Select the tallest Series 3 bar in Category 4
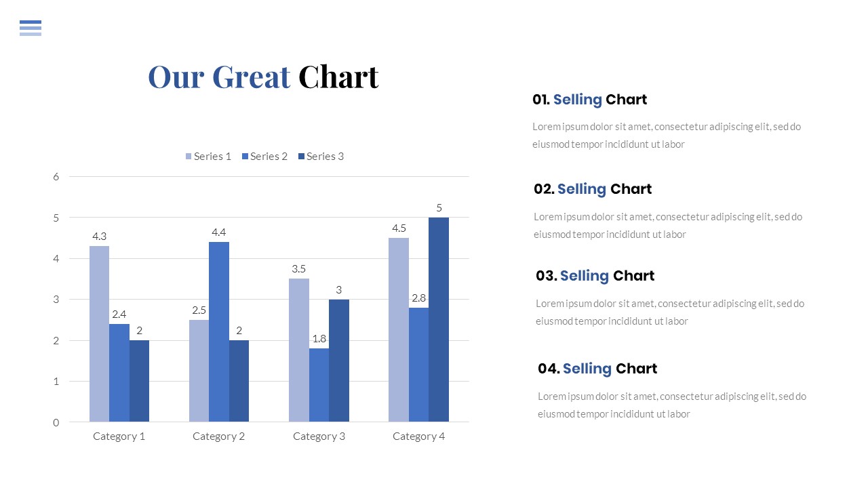Viewport: 868px width, 488px height. 438,319
